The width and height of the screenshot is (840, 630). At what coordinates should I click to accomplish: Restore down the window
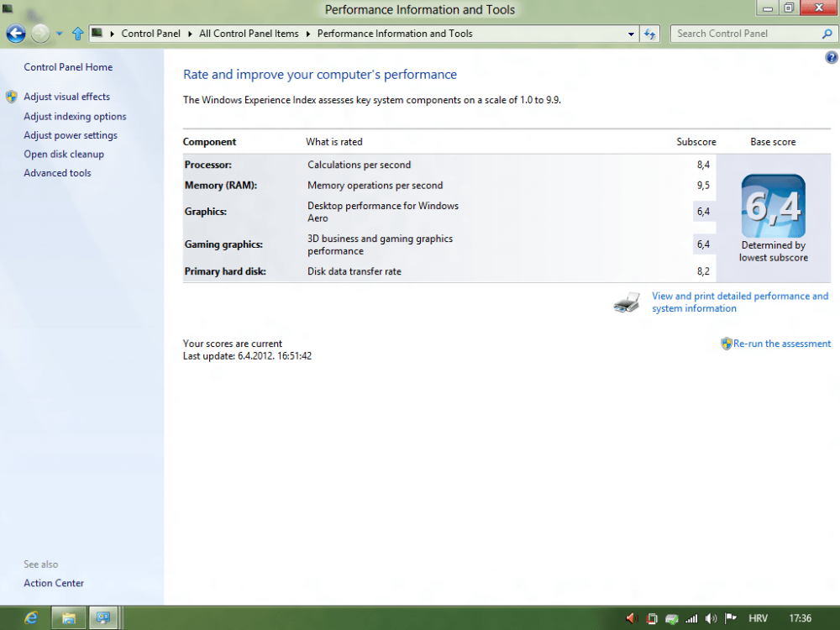point(789,8)
